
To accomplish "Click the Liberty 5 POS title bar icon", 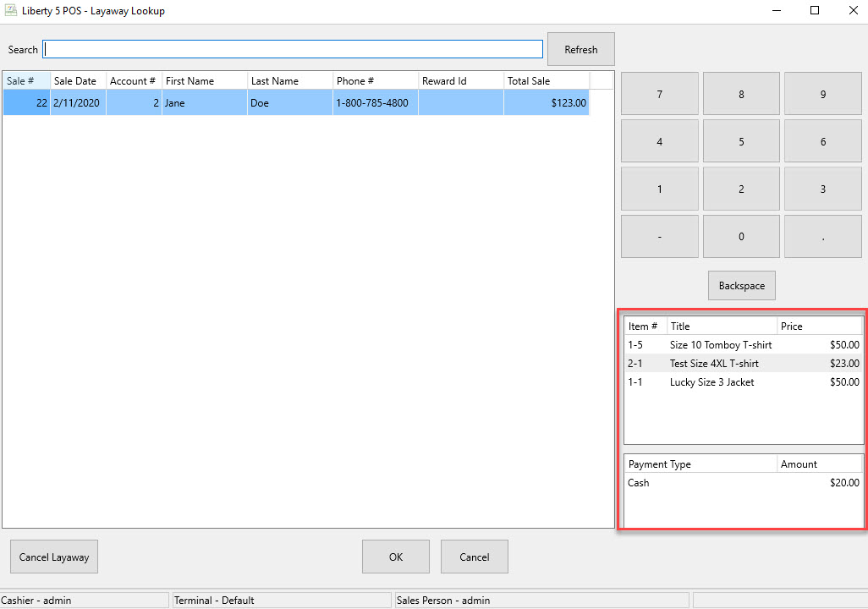I will pos(10,10).
